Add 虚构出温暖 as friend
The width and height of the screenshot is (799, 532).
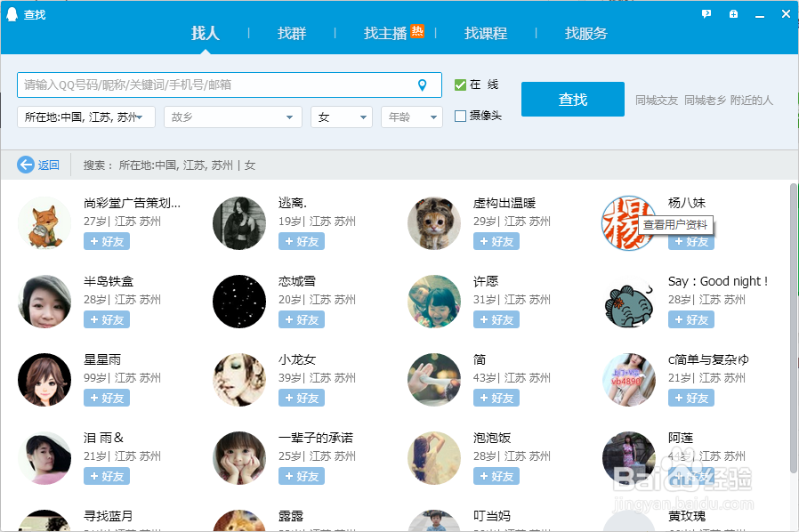click(x=496, y=241)
